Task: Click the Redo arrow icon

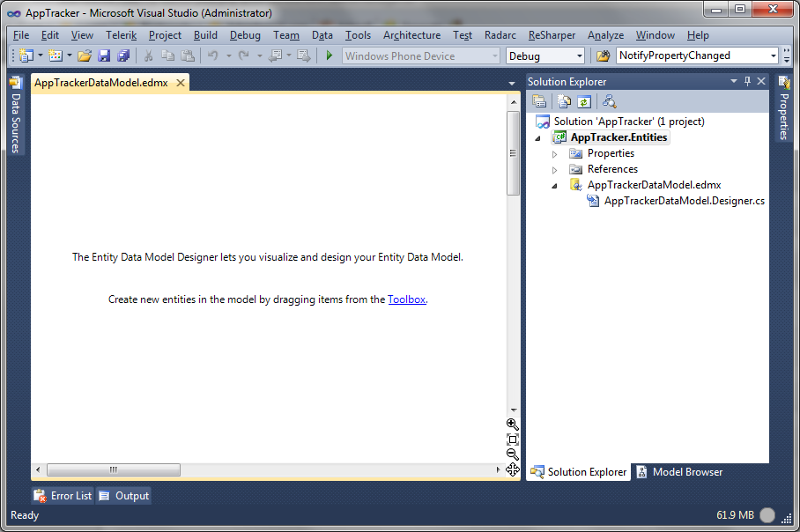Action: click(x=244, y=55)
